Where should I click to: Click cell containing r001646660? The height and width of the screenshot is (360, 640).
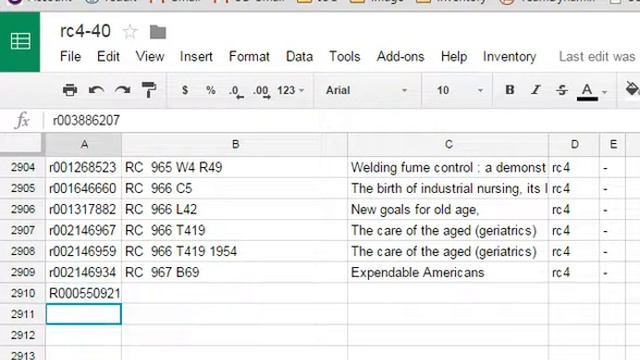pyautogui.click(x=83, y=189)
